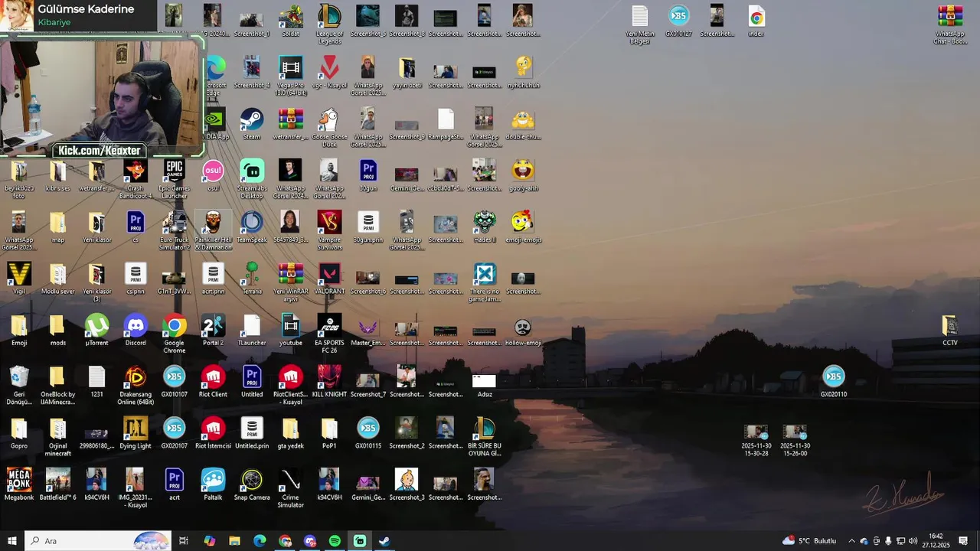Select the Yeni Metin Belgesi text file
This screenshot has height=551, width=980.
click(639, 24)
